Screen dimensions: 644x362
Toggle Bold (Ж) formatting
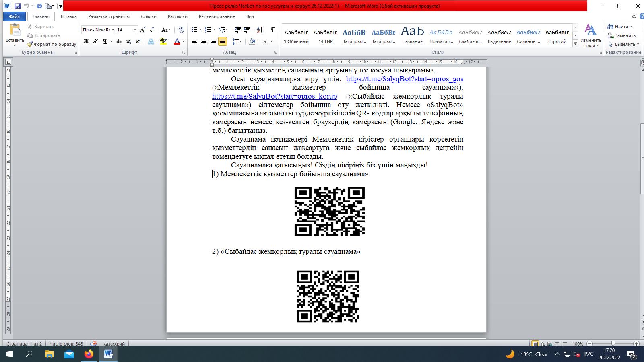86,41
